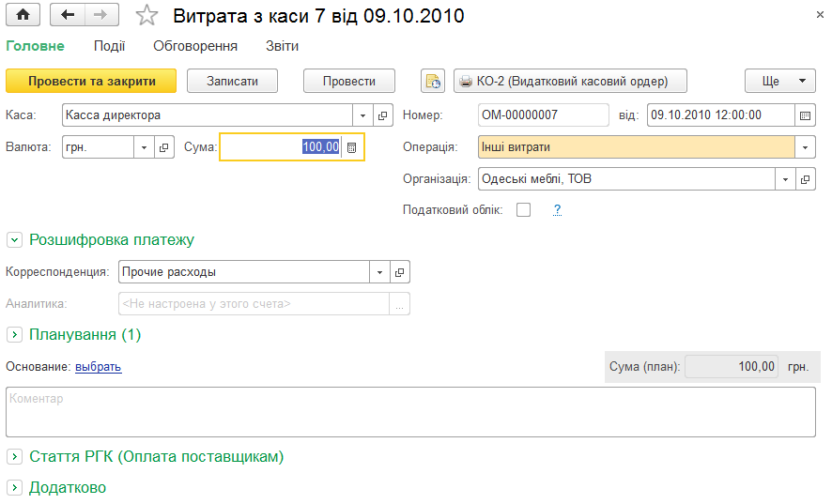Toggle Податковий облік checkbox
832x504 pixels.
click(x=523, y=210)
